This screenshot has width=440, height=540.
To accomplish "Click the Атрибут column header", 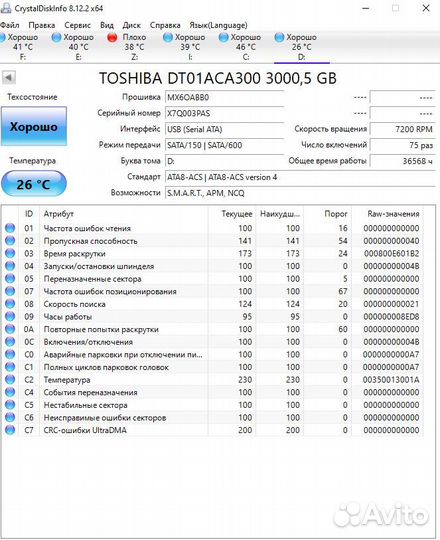I will (x=124, y=214).
